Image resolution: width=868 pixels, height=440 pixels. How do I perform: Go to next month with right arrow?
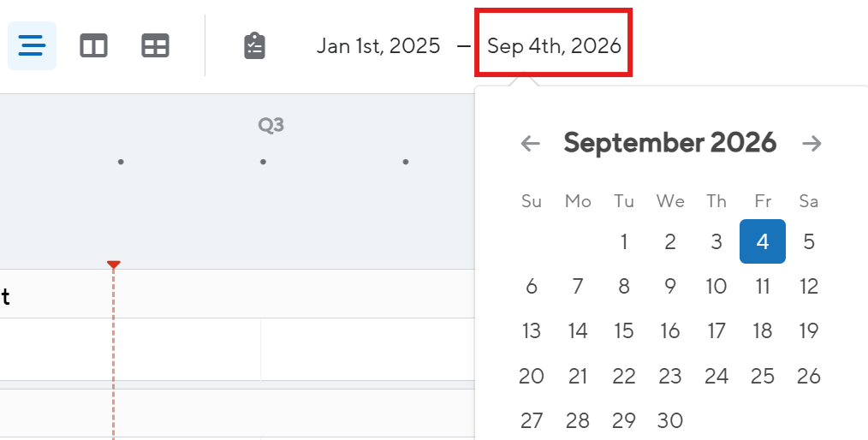tap(812, 143)
